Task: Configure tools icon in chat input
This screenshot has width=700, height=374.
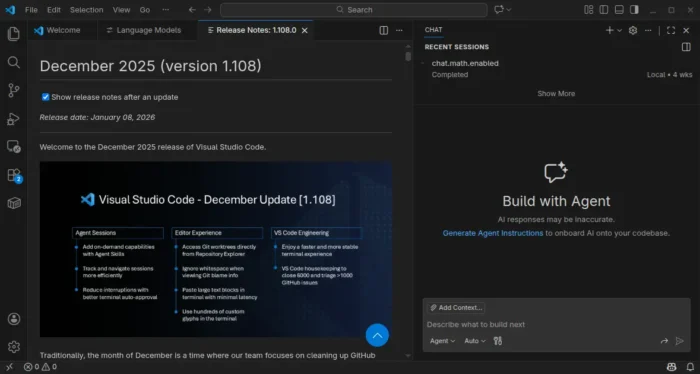Action: [x=498, y=341]
